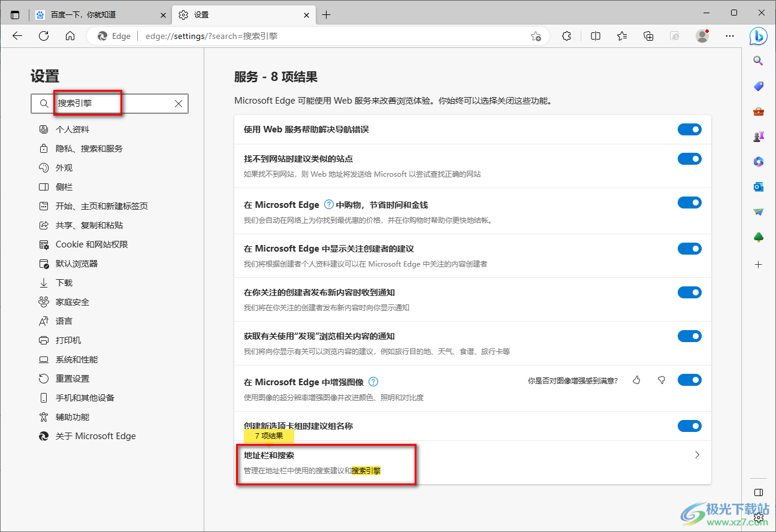Image resolution: width=776 pixels, height=532 pixels.
Task: Open the tab actions menu icon
Action: pos(15,15)
